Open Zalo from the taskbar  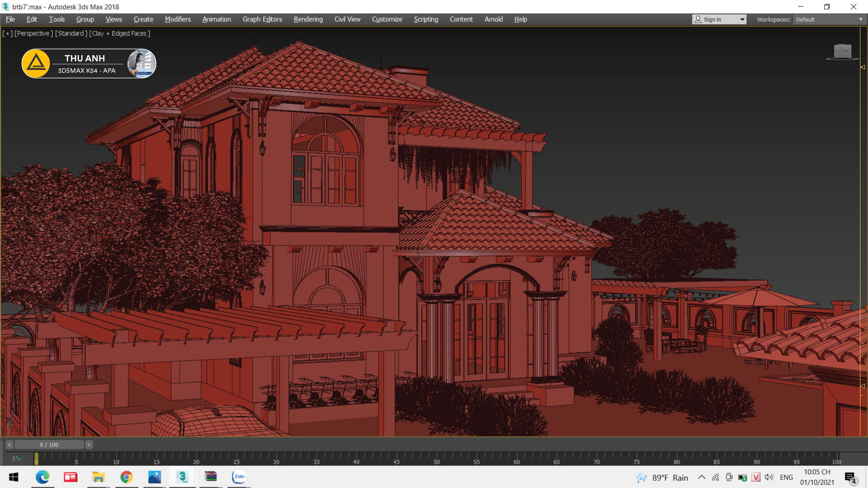click(x=239, y=477)
